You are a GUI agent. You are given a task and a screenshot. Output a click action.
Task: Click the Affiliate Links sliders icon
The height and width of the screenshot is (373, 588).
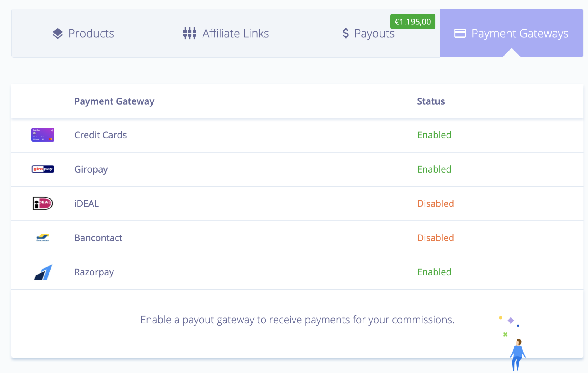point(190,34)
